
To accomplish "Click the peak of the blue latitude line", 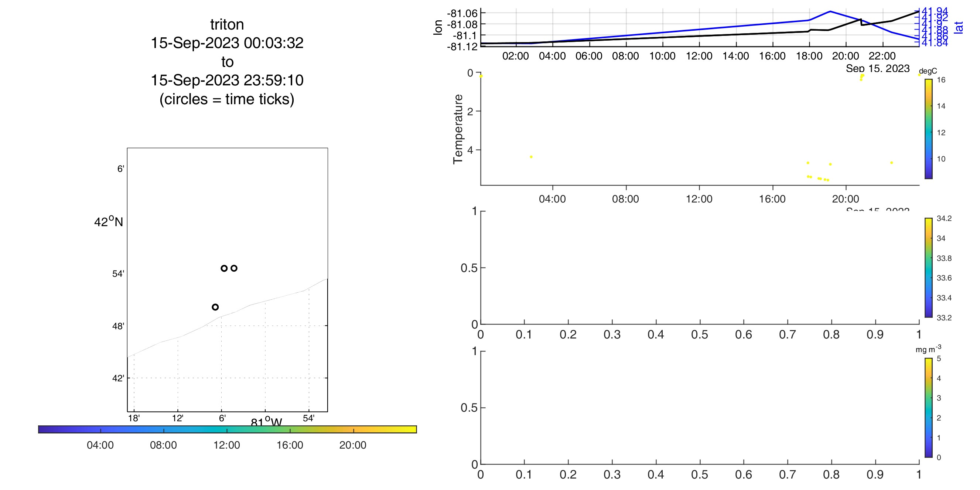I will pyautogui.click(x=830, y=11).
